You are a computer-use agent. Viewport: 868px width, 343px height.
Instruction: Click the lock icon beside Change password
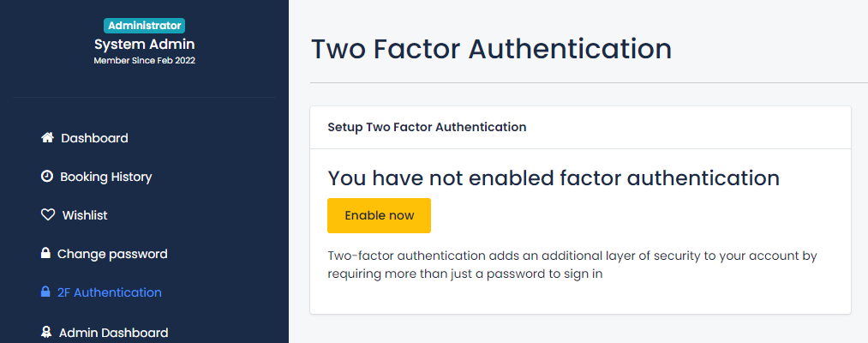coord(45,254)
